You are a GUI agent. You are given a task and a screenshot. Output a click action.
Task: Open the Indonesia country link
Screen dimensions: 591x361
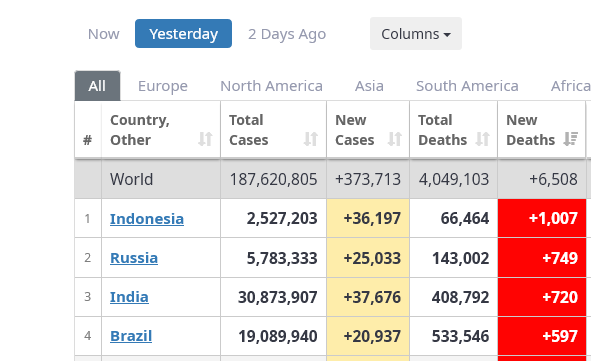(x=147, y=219)
